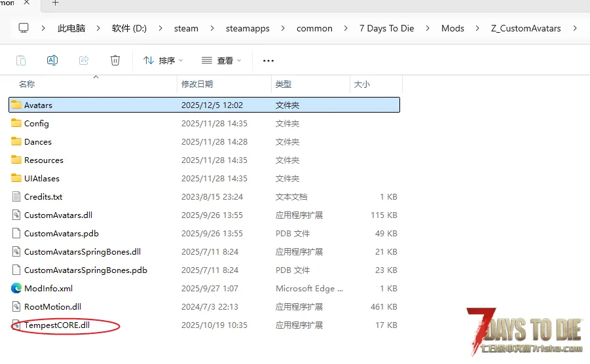The width and height of the screenshot is (590, 364).
Task: Click the delete trash can icon
Action: [x=115, y=60]
